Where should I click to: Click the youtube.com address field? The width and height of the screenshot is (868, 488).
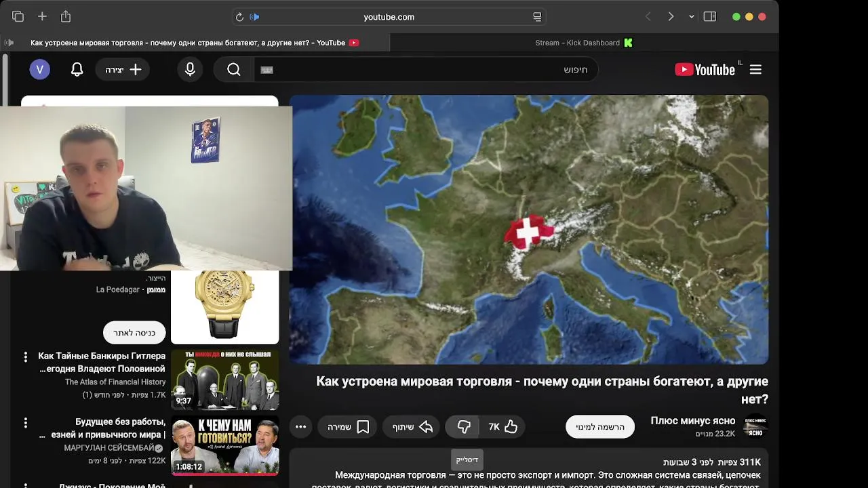pyautogui.click(x=389, y=17)
